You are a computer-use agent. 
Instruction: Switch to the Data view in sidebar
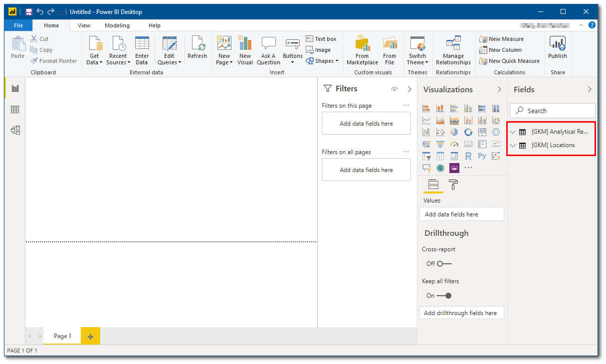[x=15, y=110]
